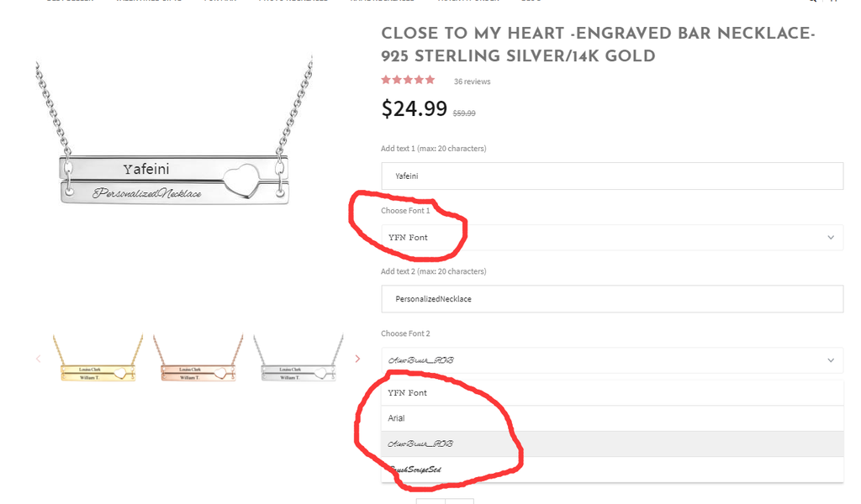Click the $24.99 sale price

pos(414,109)
